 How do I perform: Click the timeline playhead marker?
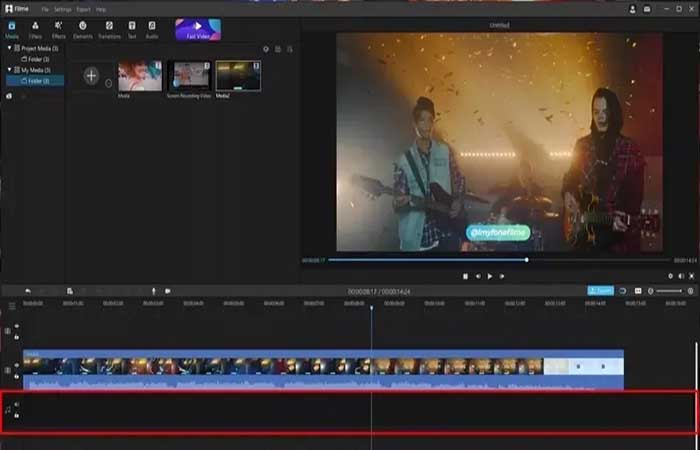(371, 308)
